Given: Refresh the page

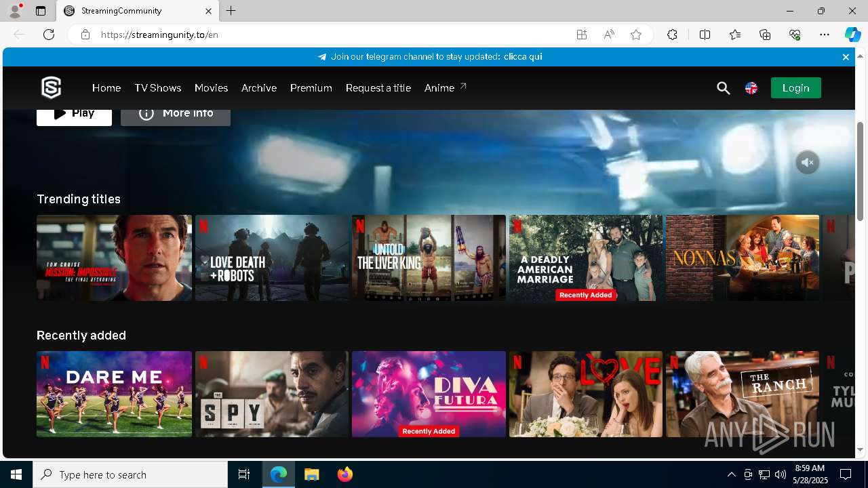Looking at the screenshot, I should [49, 35].
